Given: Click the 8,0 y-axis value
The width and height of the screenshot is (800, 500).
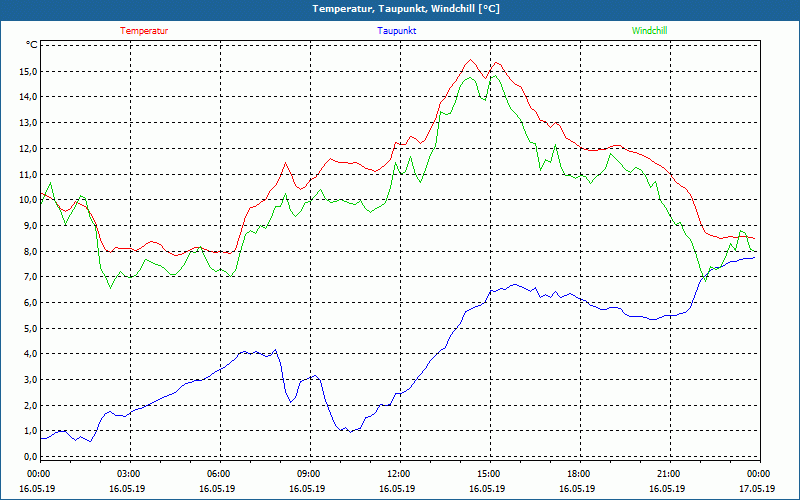Looking at the screenshot, I should [x=30, y=251].
